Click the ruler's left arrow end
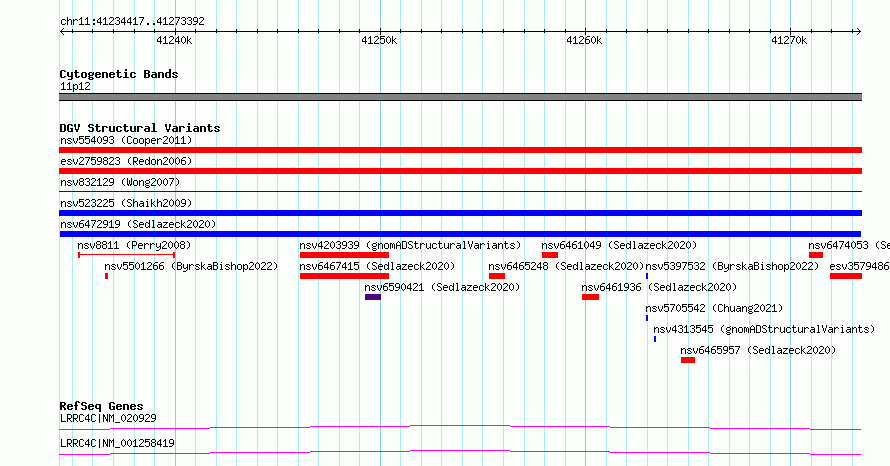Screen dimensions: 890x466 [x=62, y=32]
